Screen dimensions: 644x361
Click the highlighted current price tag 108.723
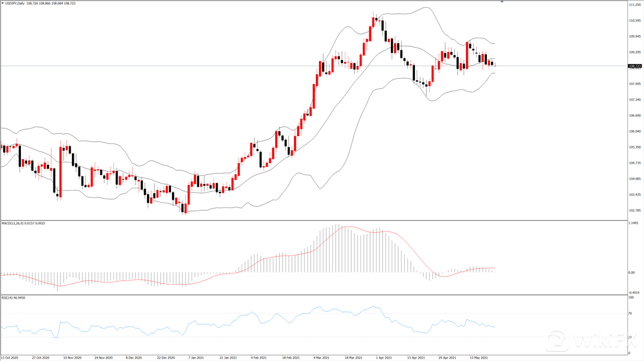click(x=634, y=66)
